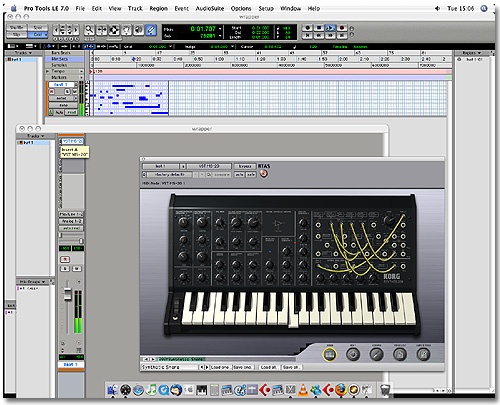Enable Shuffle edit mode

[17, 28]
